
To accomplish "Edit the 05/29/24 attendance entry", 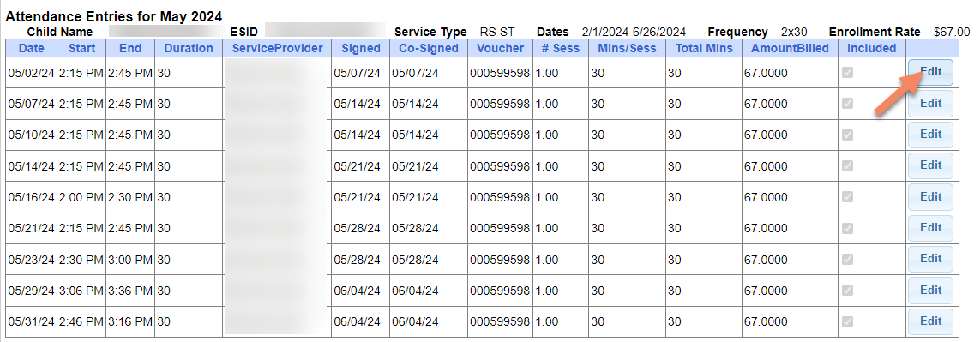I will point(930,290).
